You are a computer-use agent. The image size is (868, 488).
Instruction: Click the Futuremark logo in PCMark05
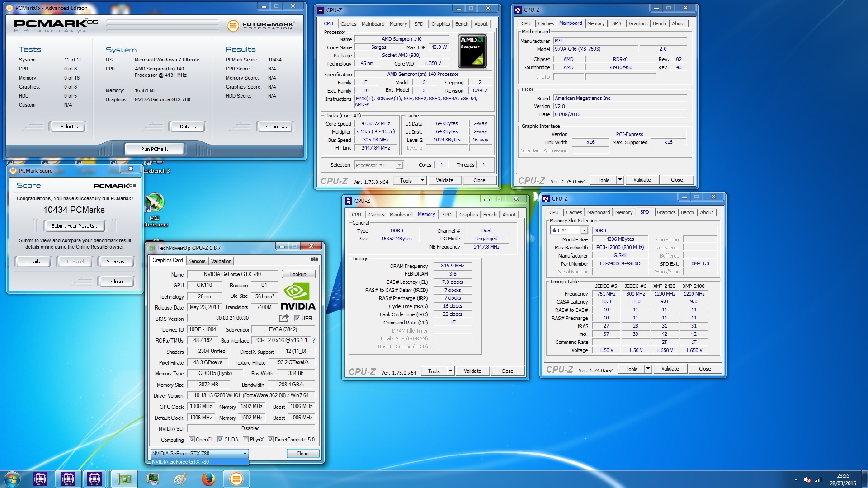pos(260,26)
